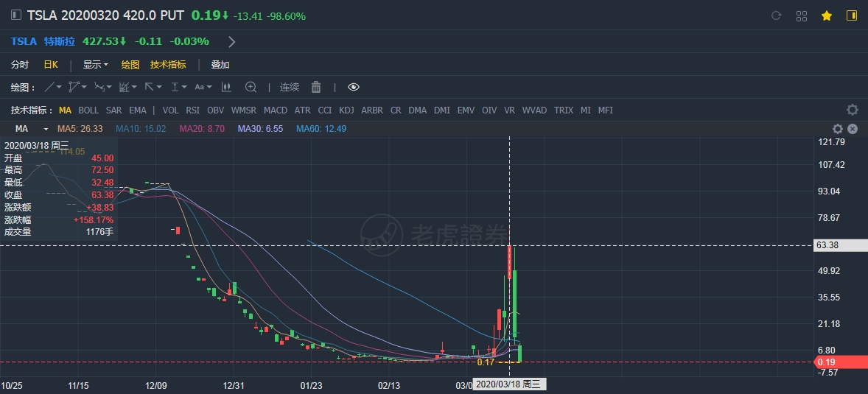Enable the ATR sub-indicator
Viewport: 868px width, 394px height.
[x=302, y=110]
